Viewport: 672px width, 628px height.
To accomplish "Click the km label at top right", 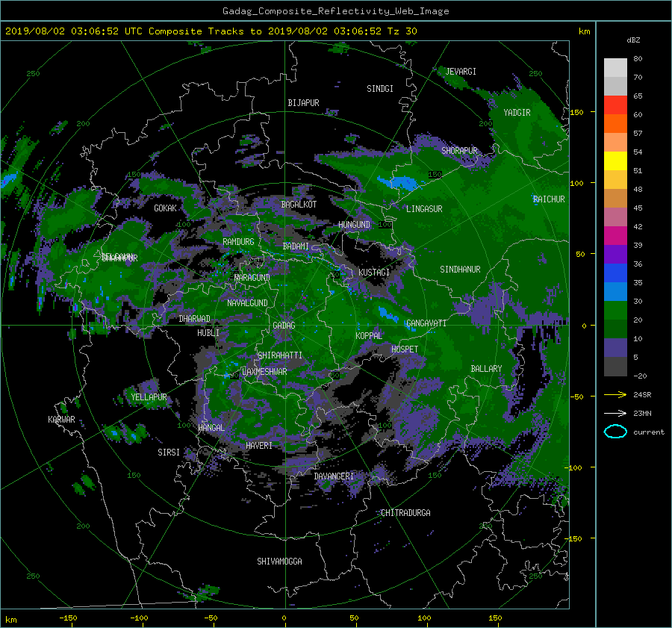I will pyautogui.click(x=584, y=31).
